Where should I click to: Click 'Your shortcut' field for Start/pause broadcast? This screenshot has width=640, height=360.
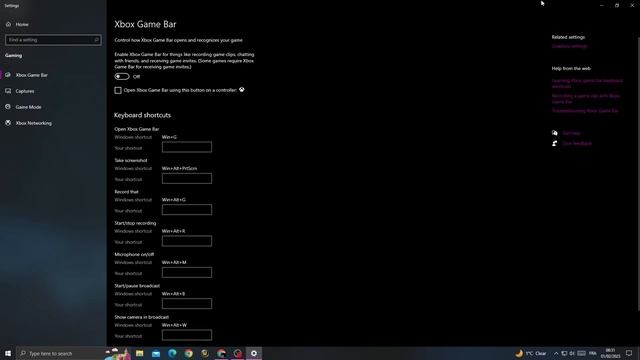[187, 304]
